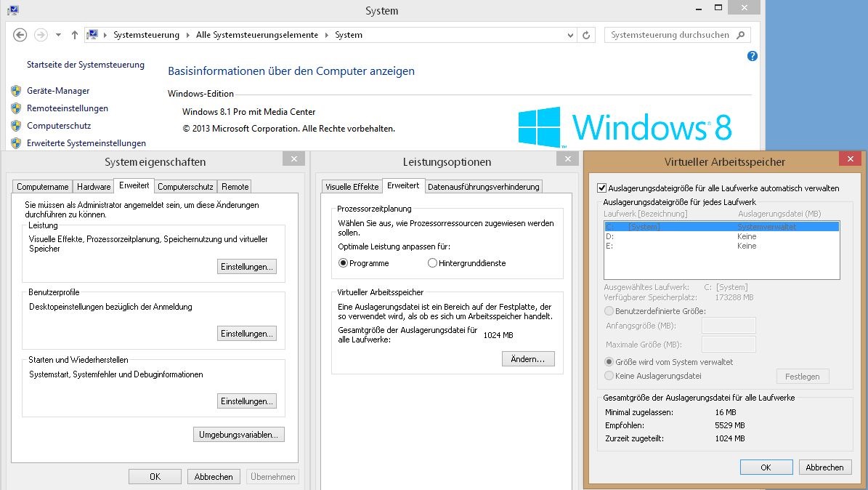This screenshot has height=490, width=868.
Task: Select the Erweitert tab in Leistungsoptionen
Action: pyautogui.click(x=403, y=185)
